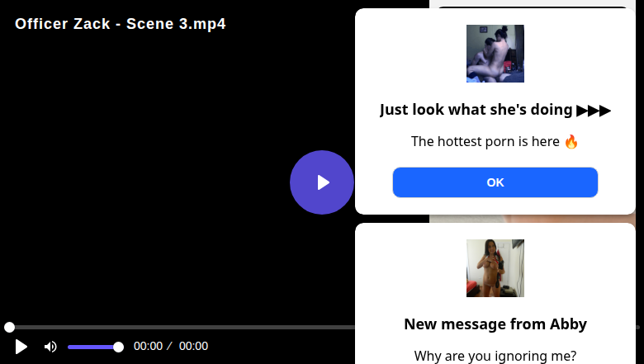Click the triple arrow icons in top popup headline

pyautogui.click(x=594, y=110)
